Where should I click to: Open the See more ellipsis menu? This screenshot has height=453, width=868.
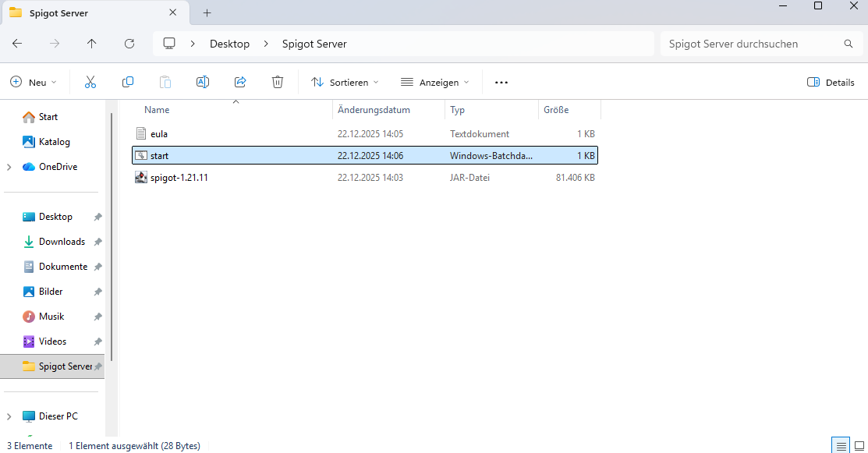coord(501,82)
